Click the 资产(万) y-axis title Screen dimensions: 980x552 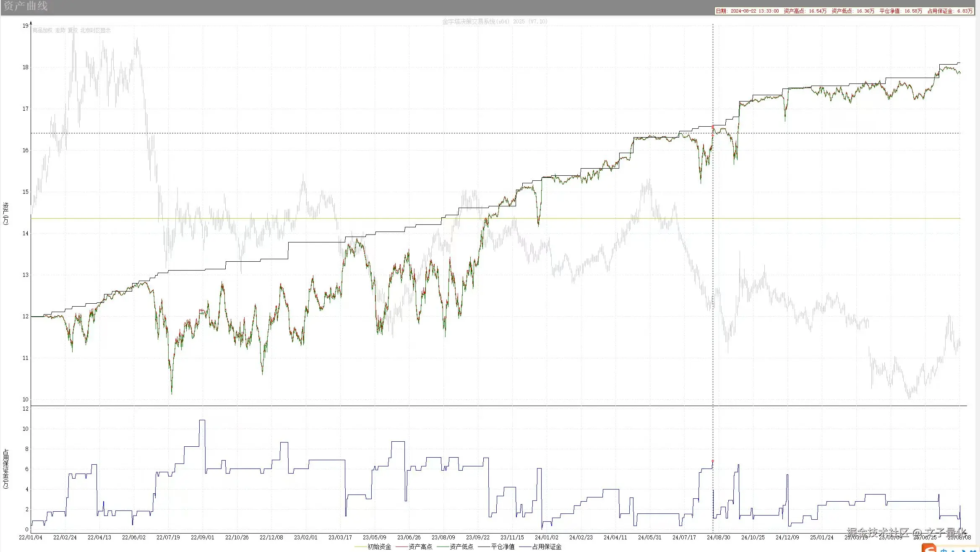point(6,213)
